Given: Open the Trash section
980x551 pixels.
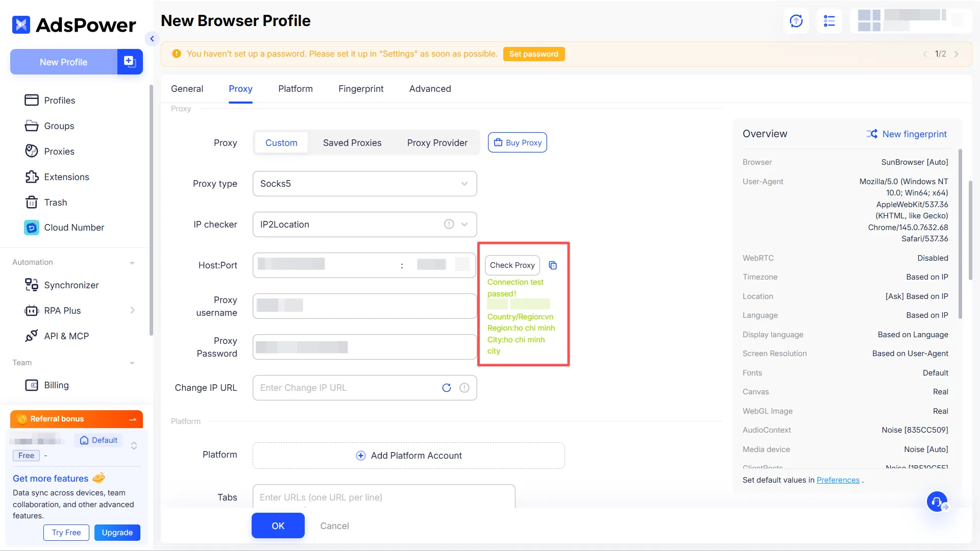Looking at the screenshot, I should pyautogui.click(x=56, y=202).
